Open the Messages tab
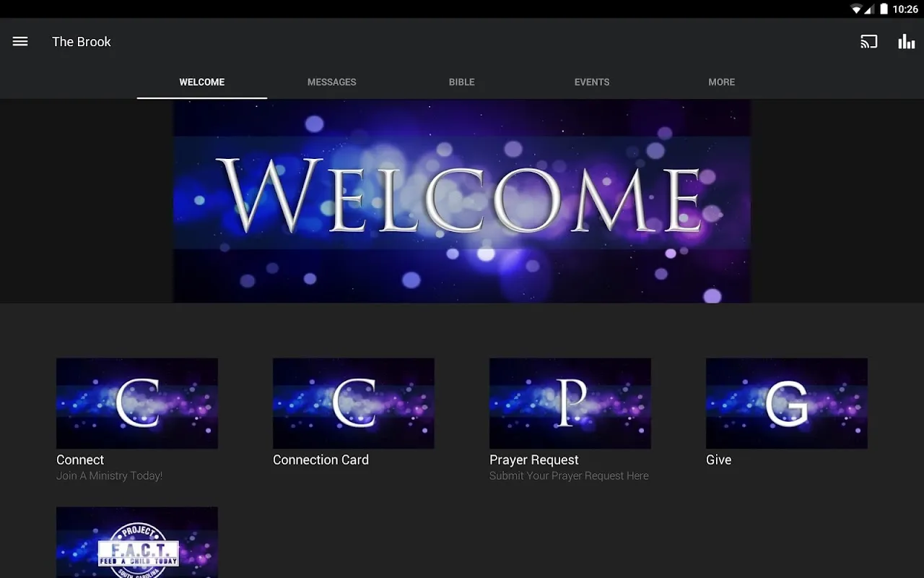924x578 pixels. coord(332,82)
